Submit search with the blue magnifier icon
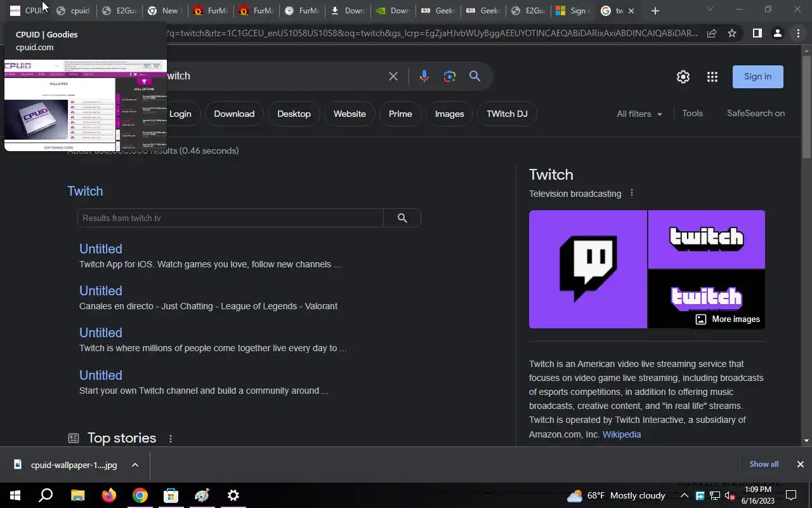The height and width of the screenshot is (508, 812). (x=475, y=76)
